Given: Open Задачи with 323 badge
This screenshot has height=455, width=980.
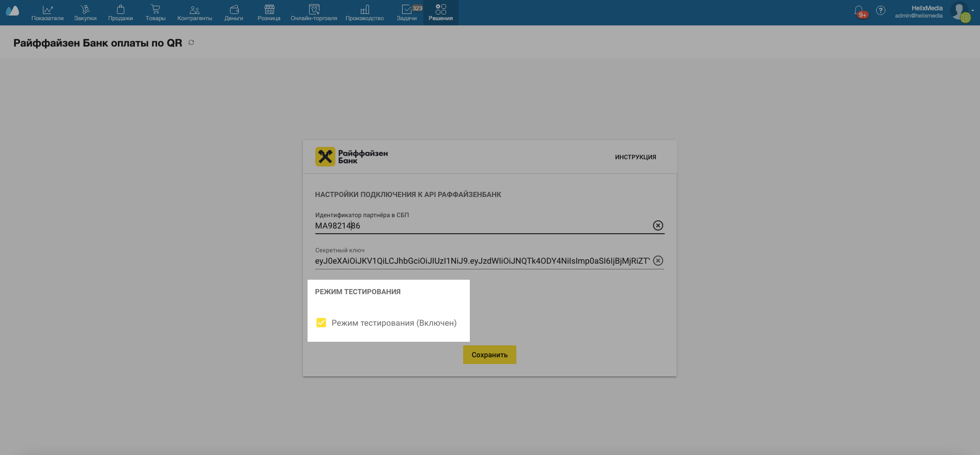Looking at the screenshot, I should tap(407, 13).
